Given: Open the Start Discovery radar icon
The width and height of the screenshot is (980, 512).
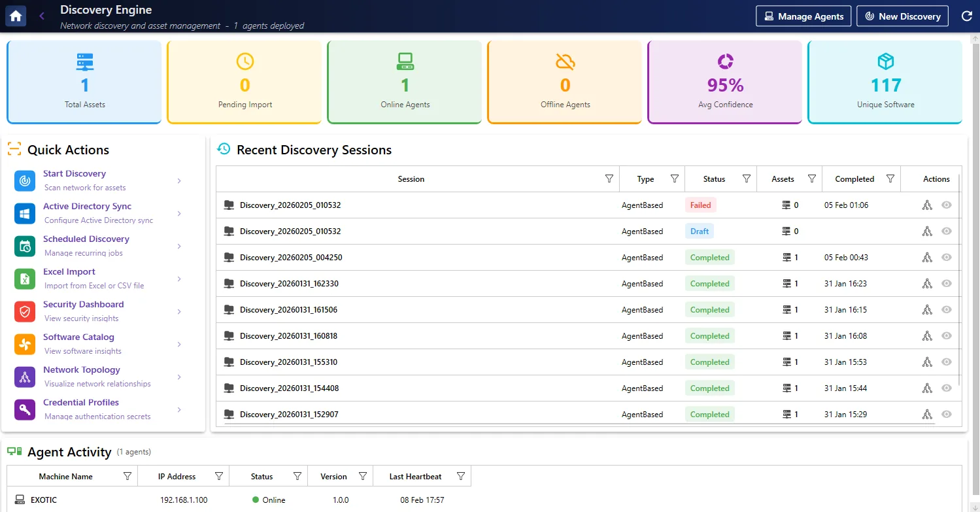Looking at the screenshot, I should (x=25, y=181).
